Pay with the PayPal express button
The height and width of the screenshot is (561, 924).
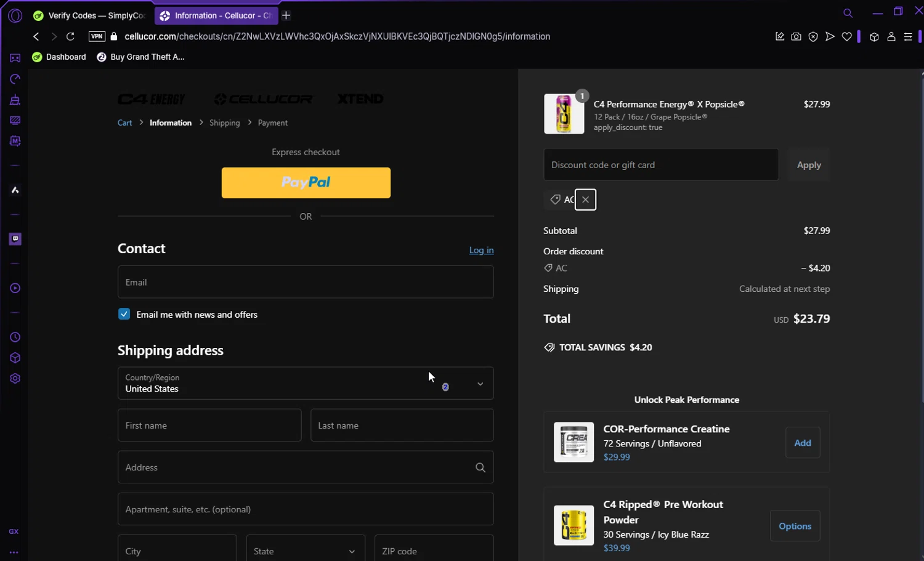pos(306,183)
